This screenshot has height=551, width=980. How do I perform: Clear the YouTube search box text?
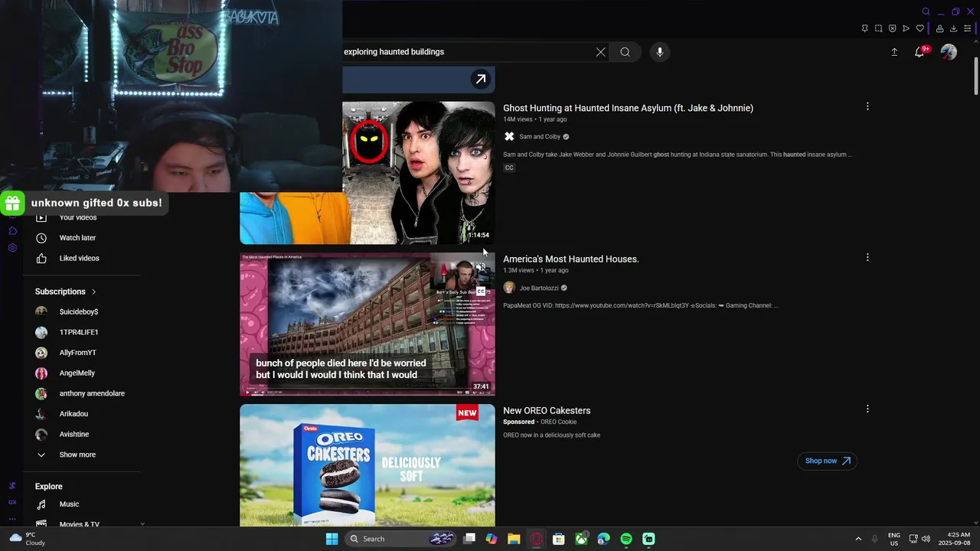tap(600, 52)
